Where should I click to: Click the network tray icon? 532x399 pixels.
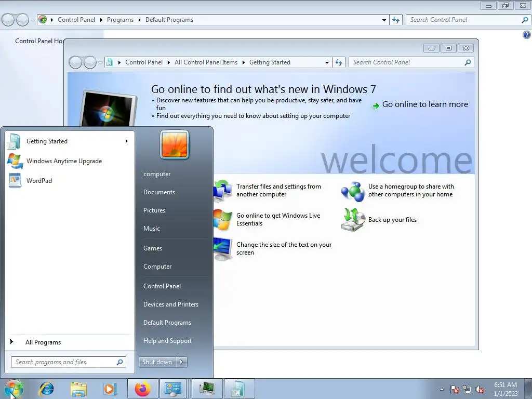click(x=467, y=389)
